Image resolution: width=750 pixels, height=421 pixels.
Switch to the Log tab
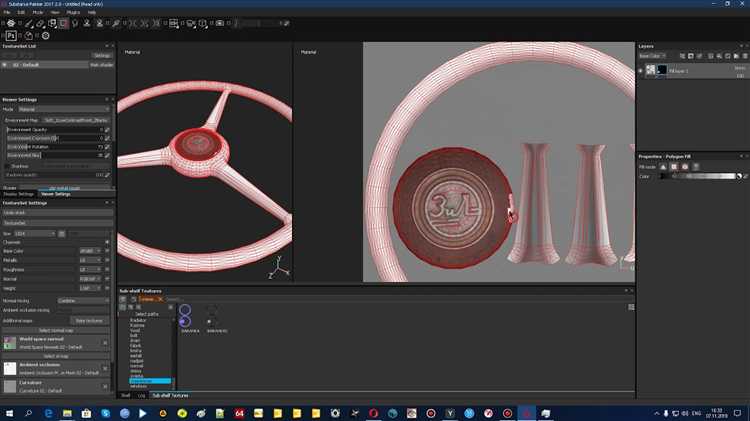142,396
